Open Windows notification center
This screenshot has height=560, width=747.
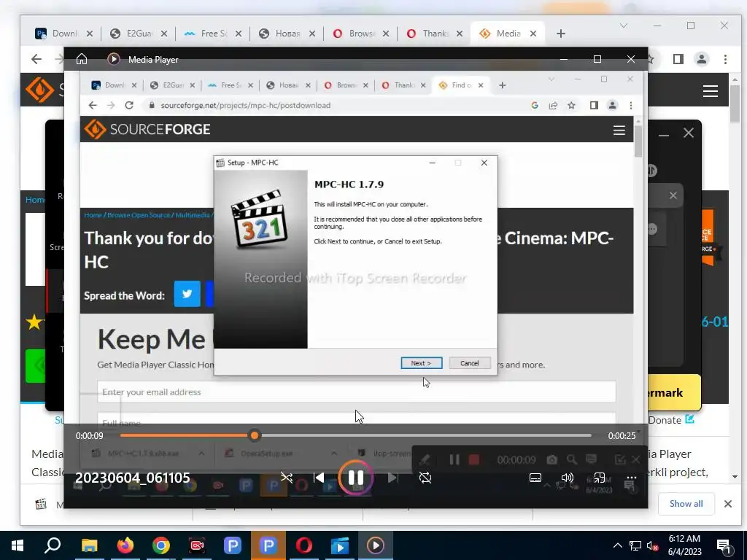click(724, 546)
